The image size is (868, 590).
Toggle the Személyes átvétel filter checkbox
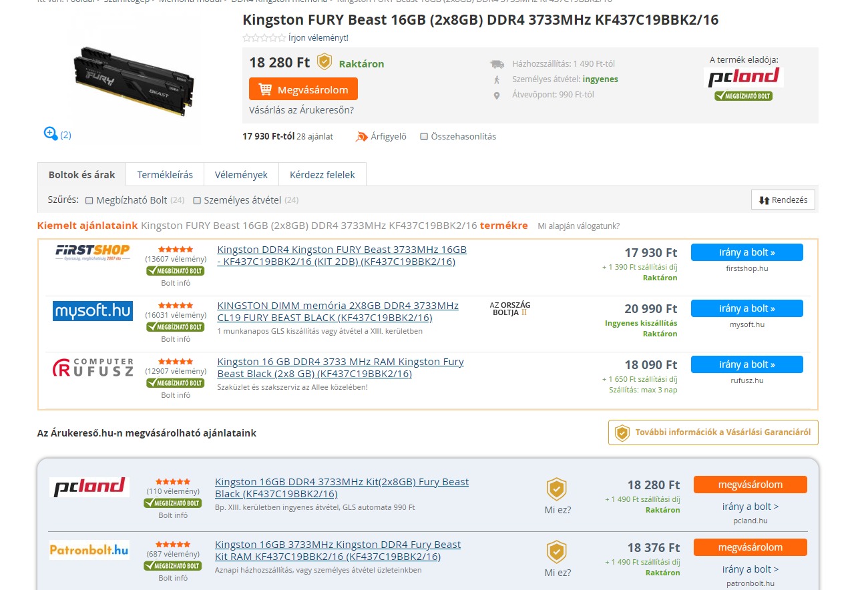click(197, 200)
